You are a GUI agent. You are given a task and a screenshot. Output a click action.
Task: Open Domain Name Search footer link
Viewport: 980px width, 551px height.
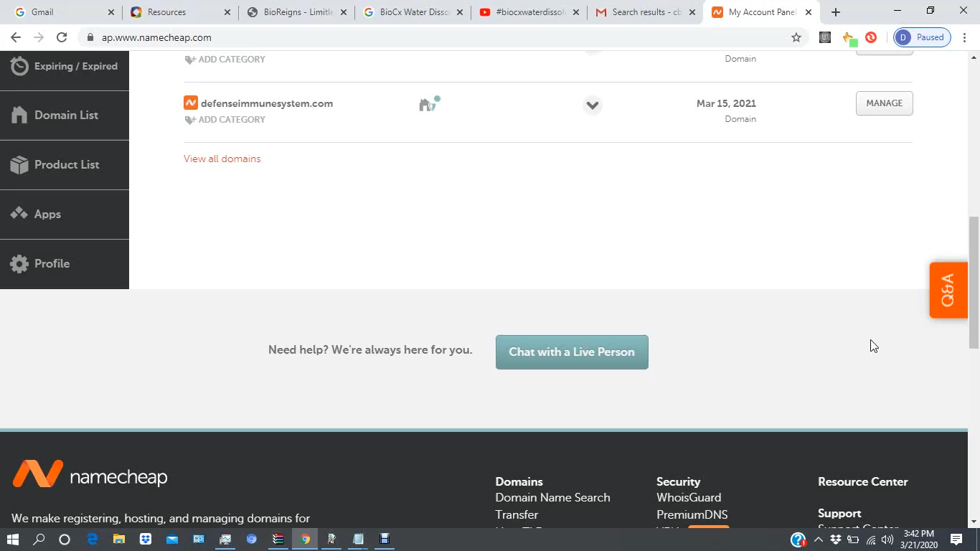coord(552,497)
